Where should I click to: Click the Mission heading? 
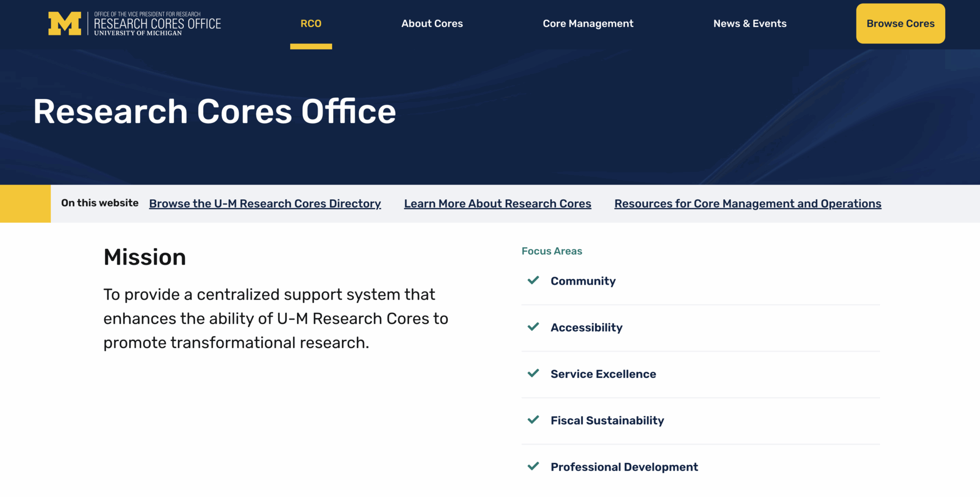point(145,257)
